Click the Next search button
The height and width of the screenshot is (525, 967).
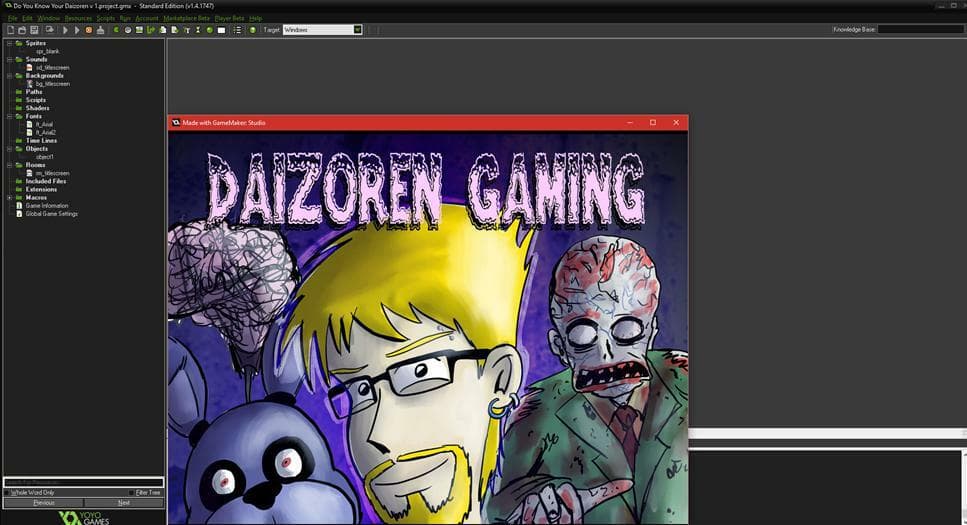coord(124,503)
